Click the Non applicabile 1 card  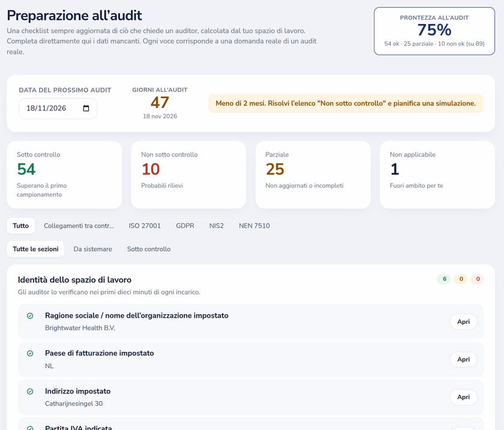437,175
